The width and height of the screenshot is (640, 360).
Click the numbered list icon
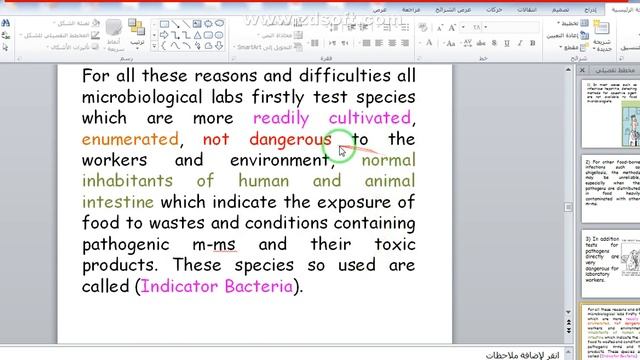(386, 27)
